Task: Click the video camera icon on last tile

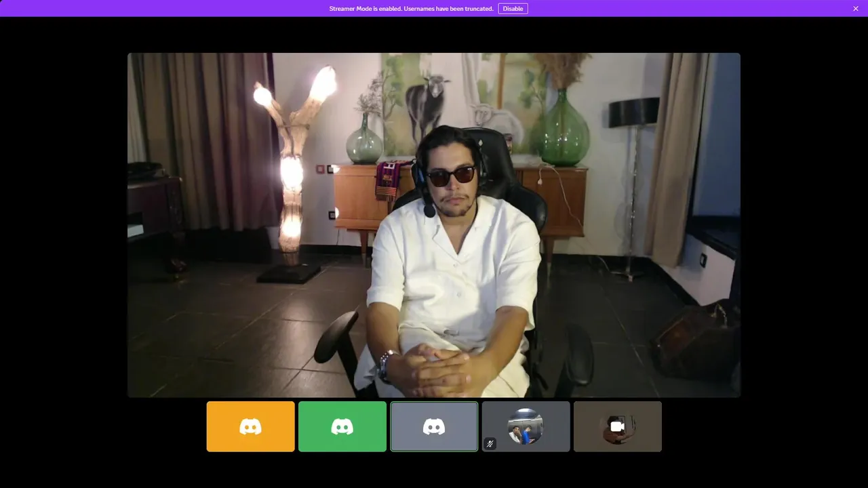Action: click(617, 426)
